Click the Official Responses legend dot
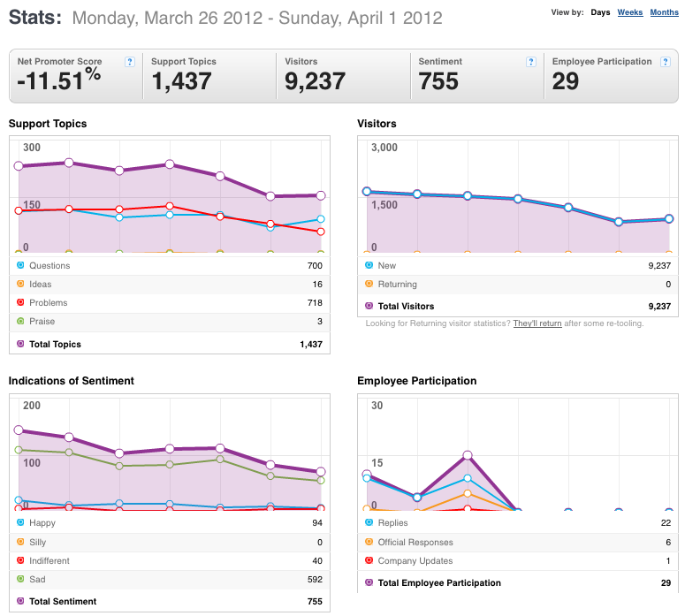This screenshot has width=685, height=616. (369, 541)
